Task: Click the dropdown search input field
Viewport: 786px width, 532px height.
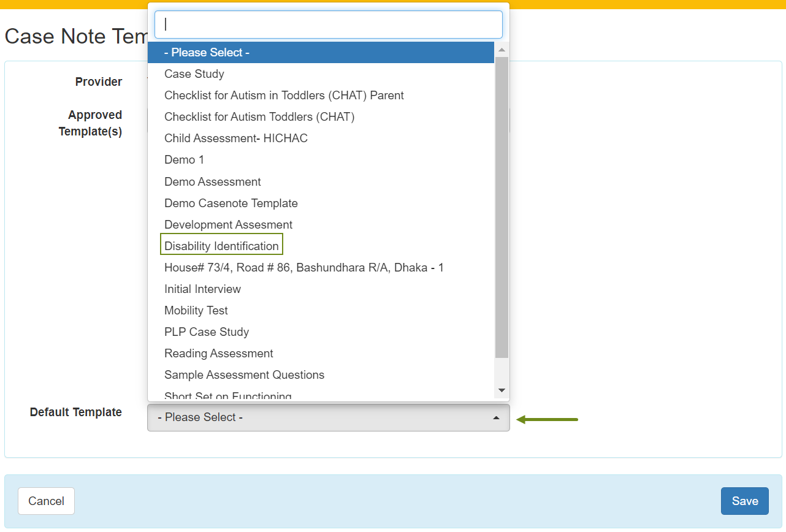Action: click(328, 25)
